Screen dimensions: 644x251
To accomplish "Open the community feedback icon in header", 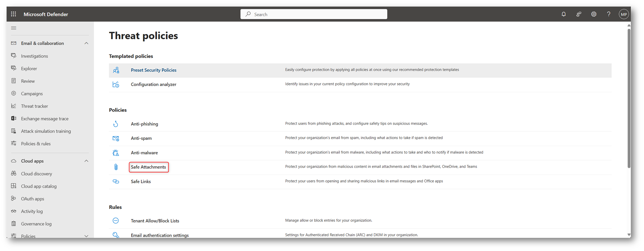I will (x=578, y=14).
